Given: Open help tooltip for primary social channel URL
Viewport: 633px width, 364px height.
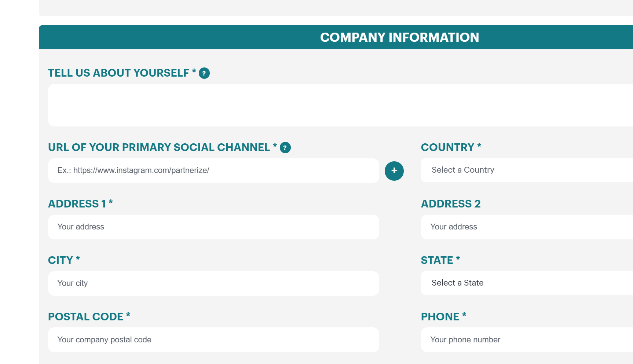Looking at the screenshot, I should point(285,148).
